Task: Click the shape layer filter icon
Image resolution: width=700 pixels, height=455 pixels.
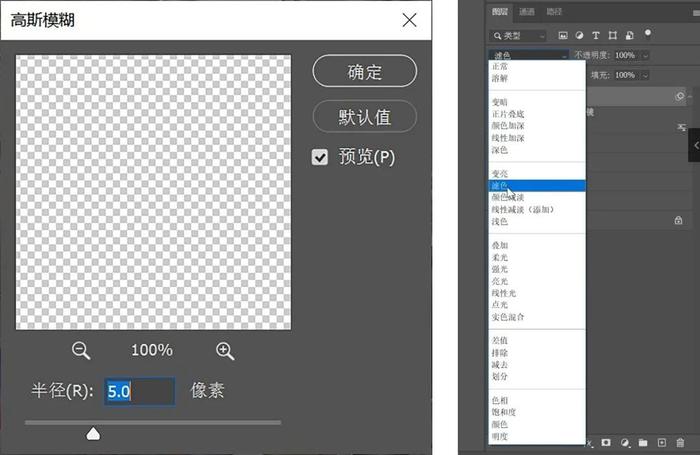Action: pos(612,35)
